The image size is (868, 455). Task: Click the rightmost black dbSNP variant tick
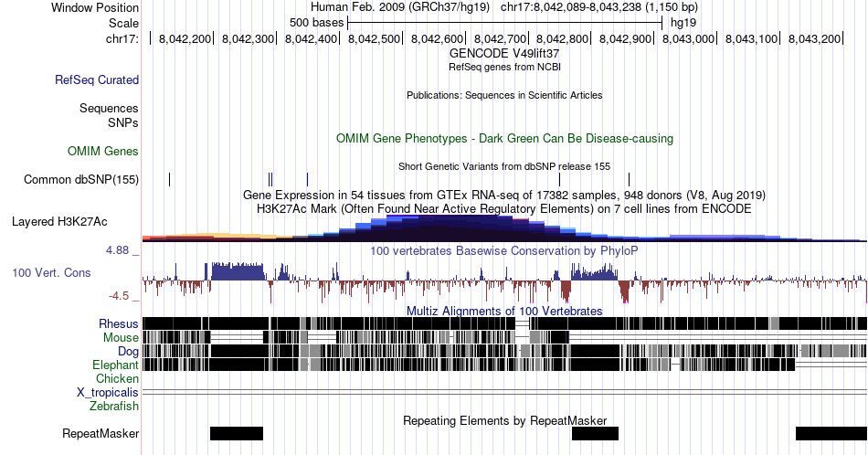pos(629,179)
